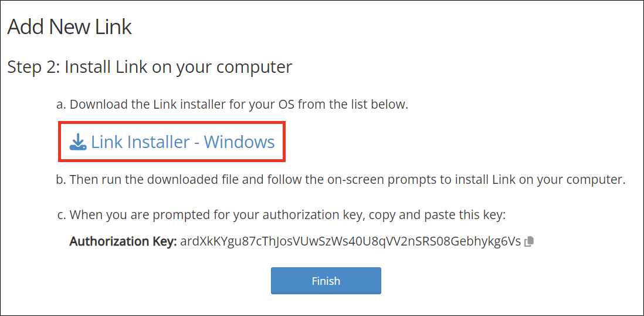Open the Link Installer - Windows download link

[182, 142]
